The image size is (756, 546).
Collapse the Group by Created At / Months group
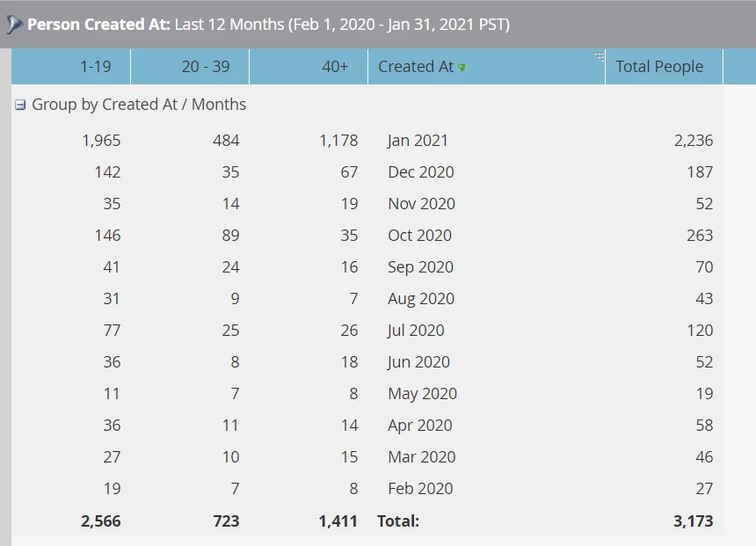[x=19, y=105]
